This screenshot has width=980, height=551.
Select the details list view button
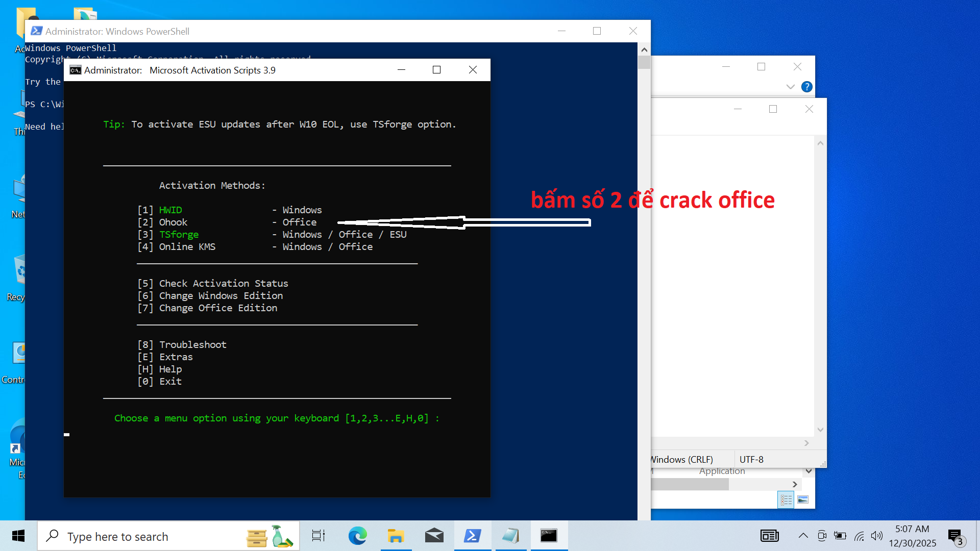pyautogui.click(x=786, y=500)
